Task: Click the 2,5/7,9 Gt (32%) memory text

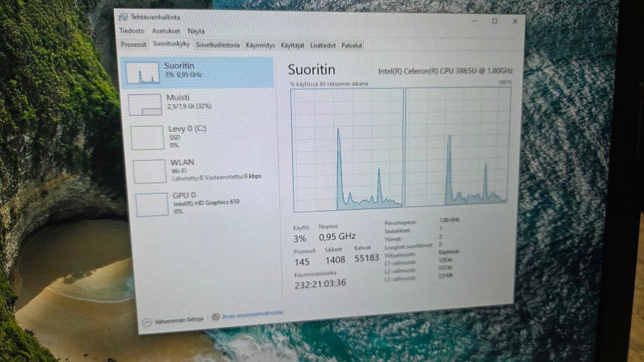Action: point(189,107)
